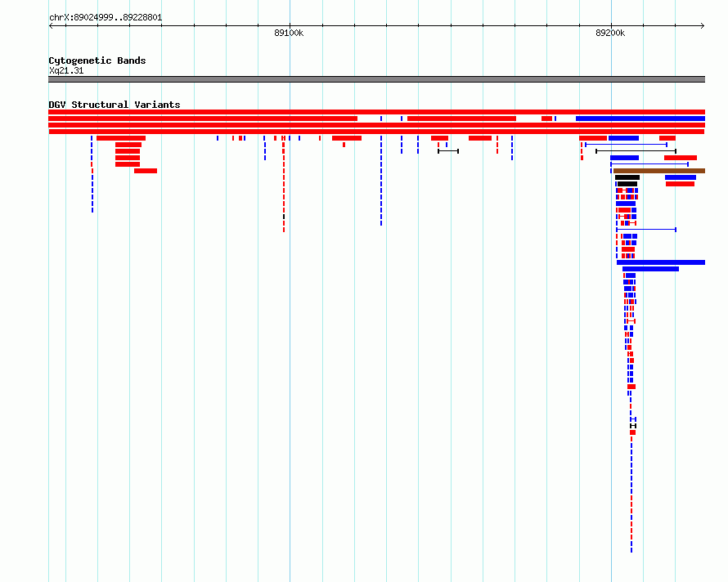Viewport: 728px width, 582px height.
Task: Click the blue bar right of the upper black bar
Action: point(681,177)
